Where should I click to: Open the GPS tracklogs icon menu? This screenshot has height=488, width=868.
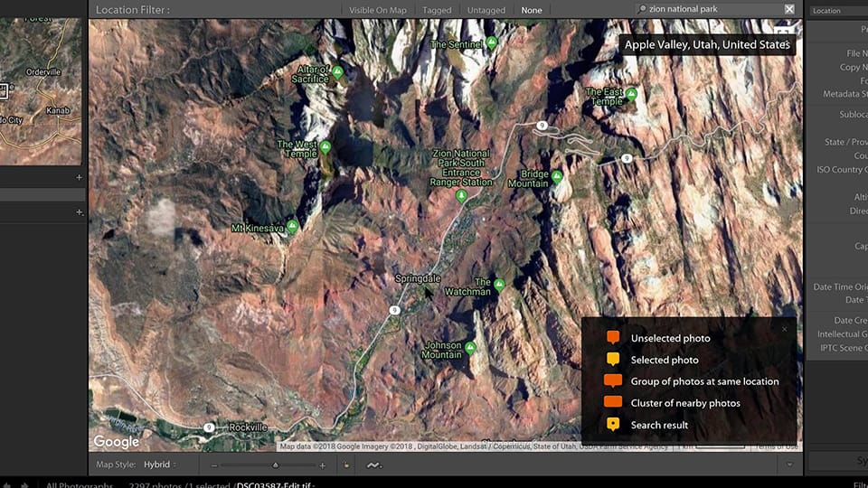click(374, 465)
